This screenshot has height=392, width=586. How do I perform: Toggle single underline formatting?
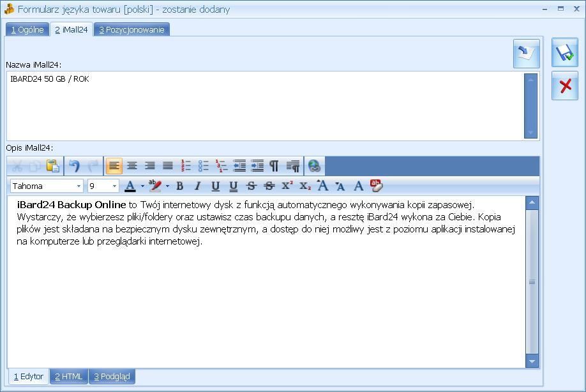pyautogui.click(x=216, y=186)
